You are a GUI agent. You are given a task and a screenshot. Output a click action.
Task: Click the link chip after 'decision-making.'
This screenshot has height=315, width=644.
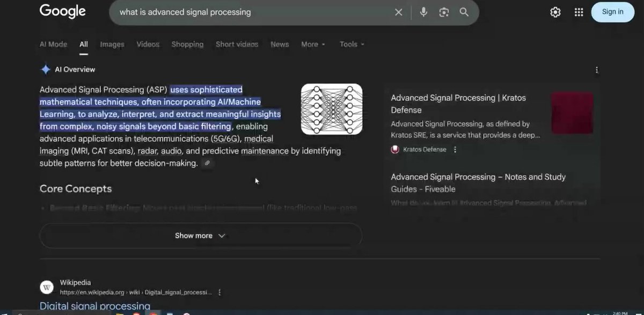(207, 163)
